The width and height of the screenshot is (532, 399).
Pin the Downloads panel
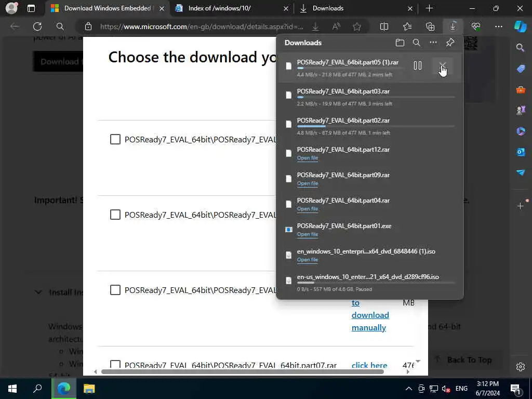(450, 43)
